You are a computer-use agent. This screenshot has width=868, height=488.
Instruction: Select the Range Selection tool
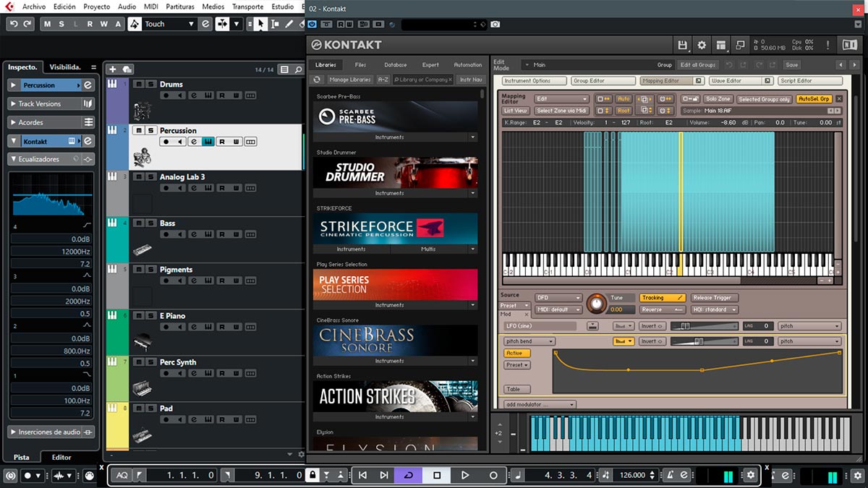(x=274, y=24)
